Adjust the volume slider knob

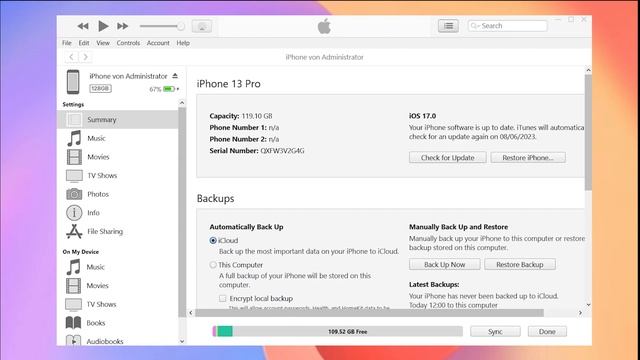point(180,27)
